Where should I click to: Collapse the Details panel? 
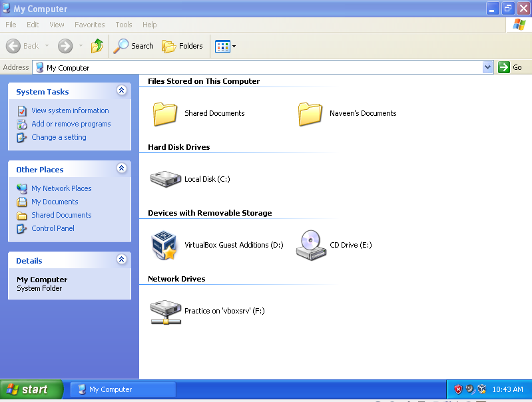[121, 260]
